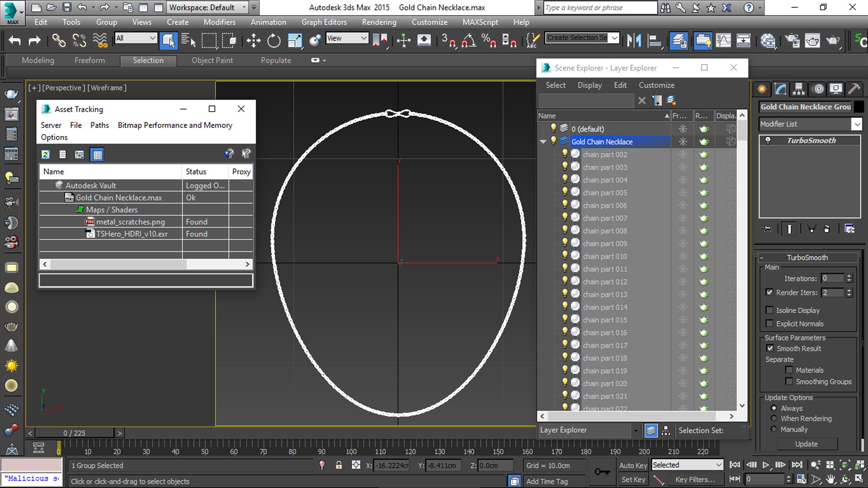Click the Select and Link tool
Image resolution: width=868 pixels, height=488 pixels.
[58, 41]
